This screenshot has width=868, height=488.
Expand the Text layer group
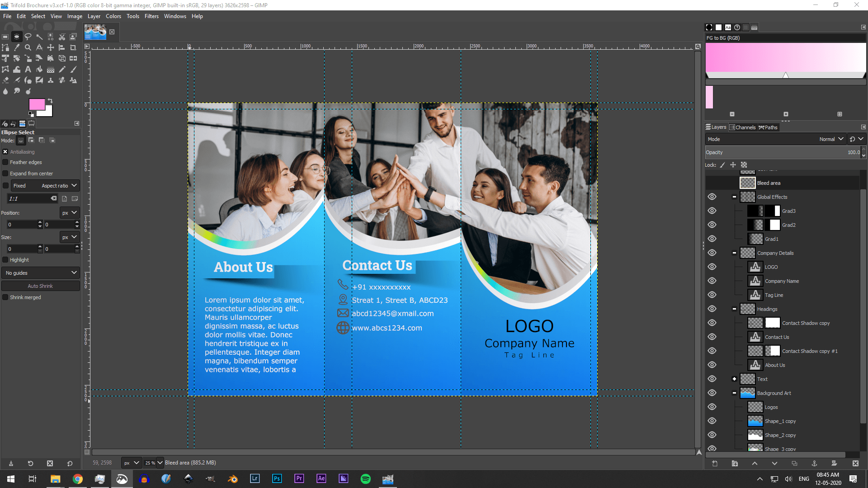point(735,379)
